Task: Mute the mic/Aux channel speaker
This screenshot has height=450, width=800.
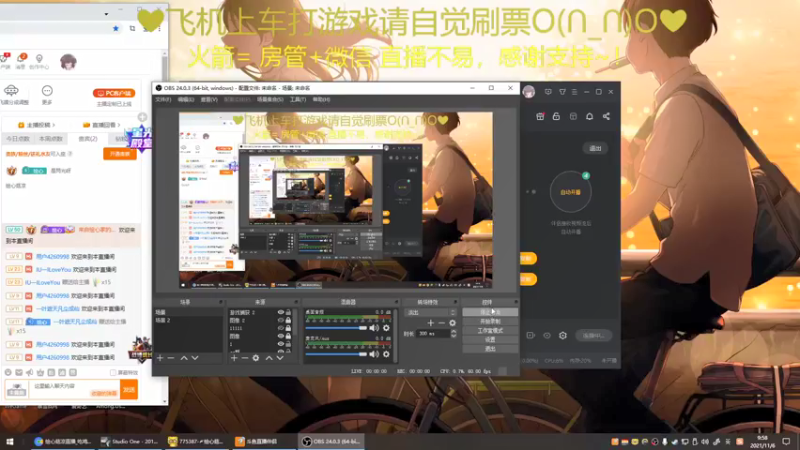Action: 374,354
